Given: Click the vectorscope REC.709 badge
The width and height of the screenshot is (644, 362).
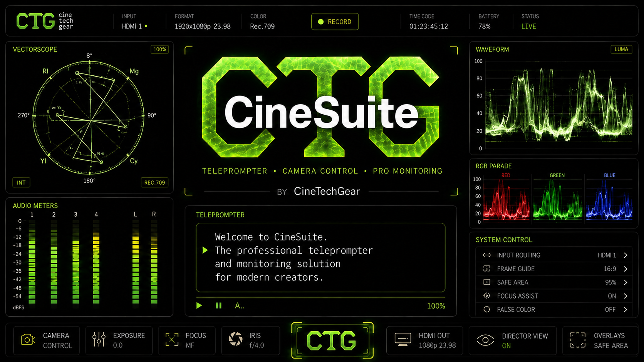Looking at the screenshot, I should coord(154,182).
